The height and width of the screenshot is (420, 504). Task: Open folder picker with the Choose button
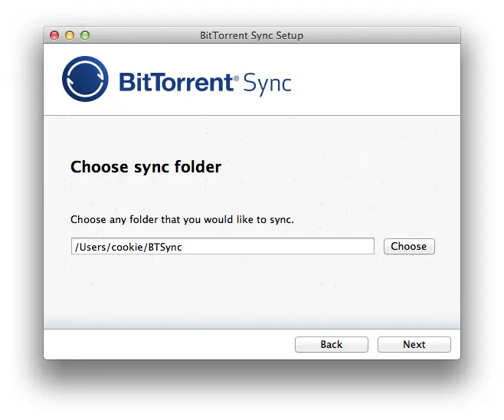click(409, 246)
